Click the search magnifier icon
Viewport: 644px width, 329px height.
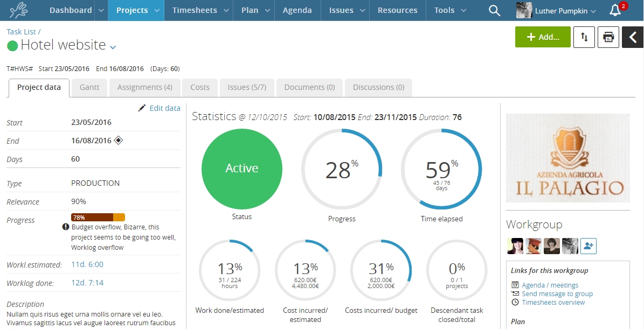494,10
